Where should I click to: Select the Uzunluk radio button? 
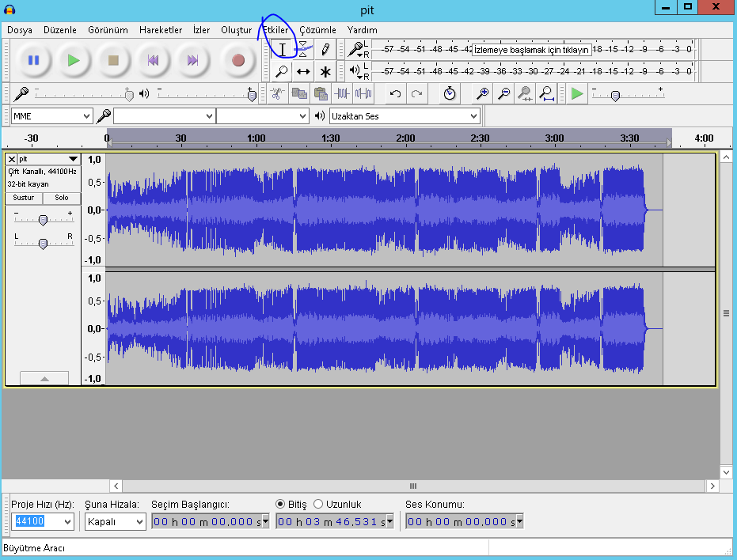318,504
